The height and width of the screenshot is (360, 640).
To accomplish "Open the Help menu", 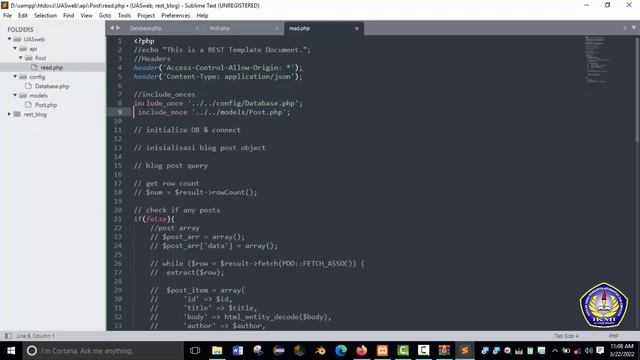I will 202,16.
